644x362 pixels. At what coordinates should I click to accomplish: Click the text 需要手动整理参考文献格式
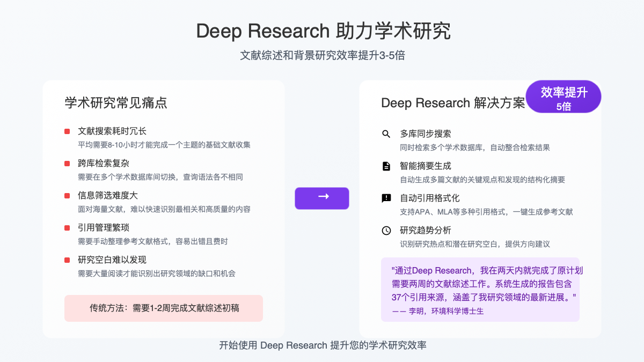(123, 241)
